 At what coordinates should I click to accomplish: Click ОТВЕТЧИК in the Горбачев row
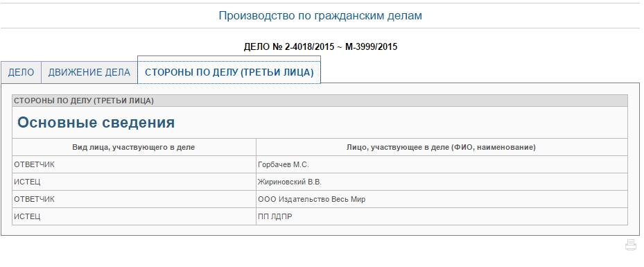(x=34, y=165)
